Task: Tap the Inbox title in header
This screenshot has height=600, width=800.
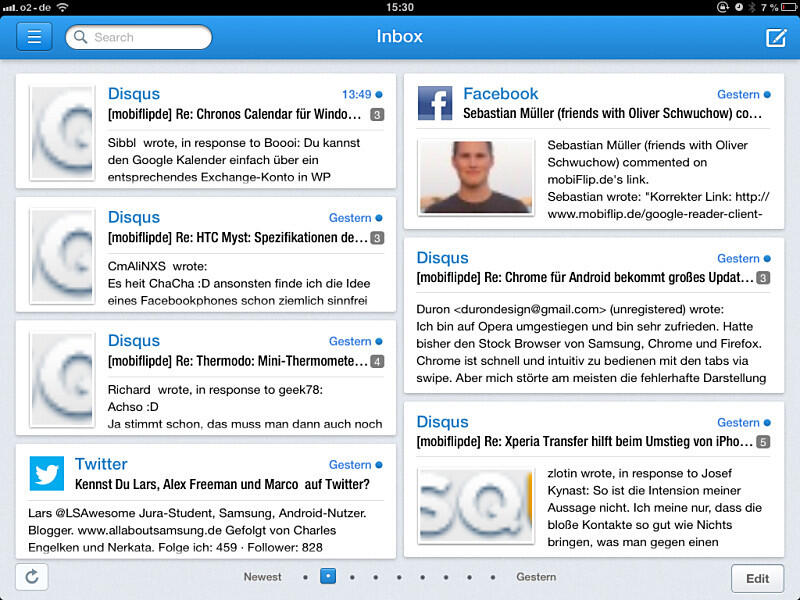Action: 399,37
